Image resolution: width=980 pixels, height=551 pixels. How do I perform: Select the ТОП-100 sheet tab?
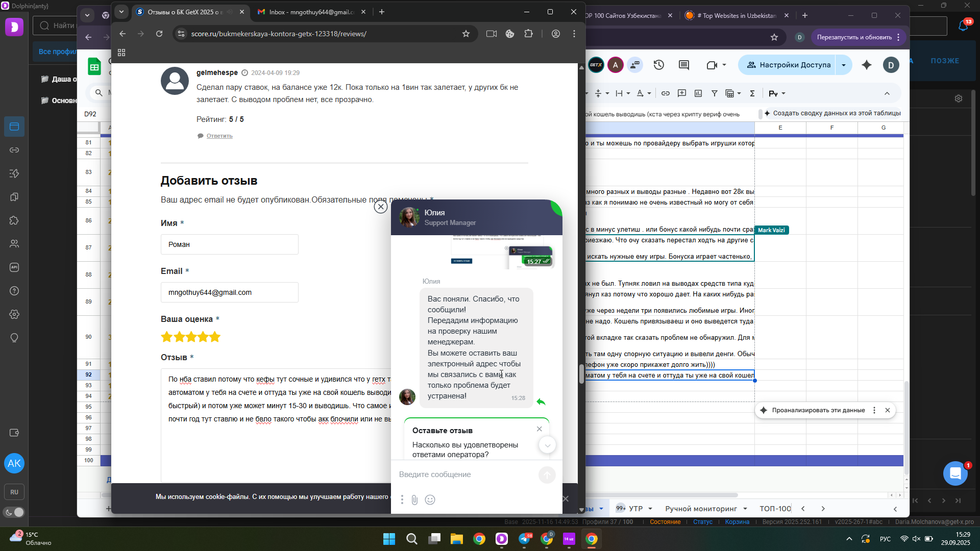pos(775,509)
